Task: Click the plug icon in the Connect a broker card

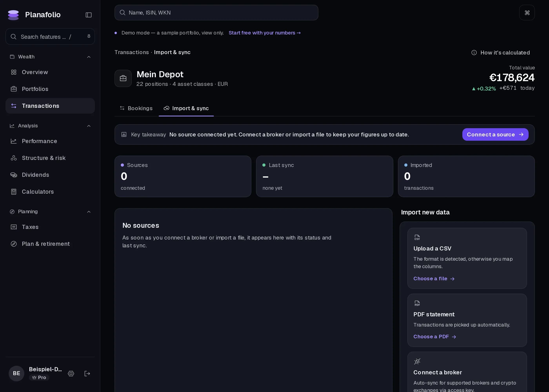Action: (x=417, y=361)
